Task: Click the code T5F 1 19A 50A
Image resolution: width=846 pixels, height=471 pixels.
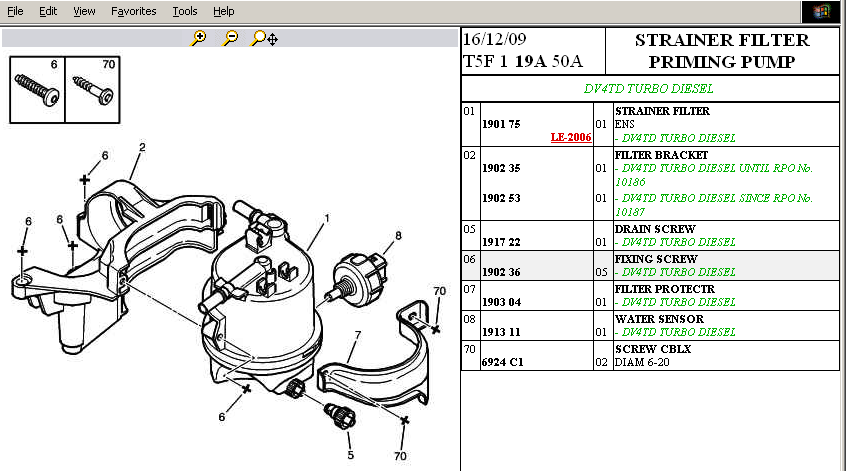Action: [x=523, y=62]
